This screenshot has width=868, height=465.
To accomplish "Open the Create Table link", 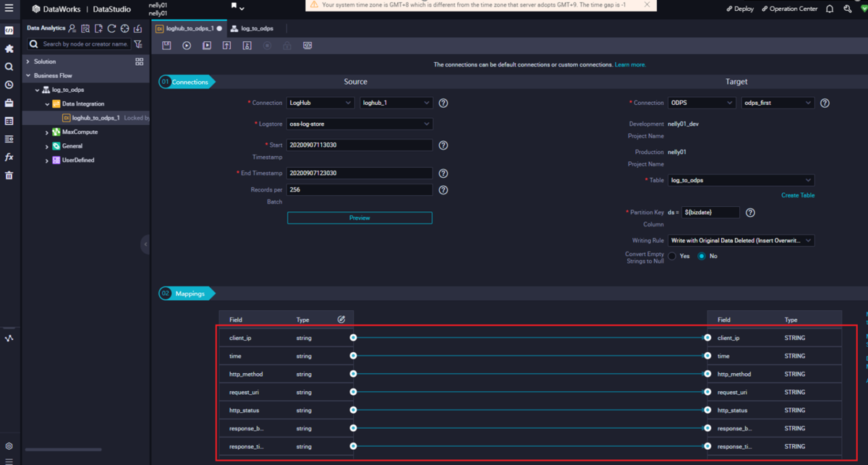I will pyautogui.click(x=798, y=195).
